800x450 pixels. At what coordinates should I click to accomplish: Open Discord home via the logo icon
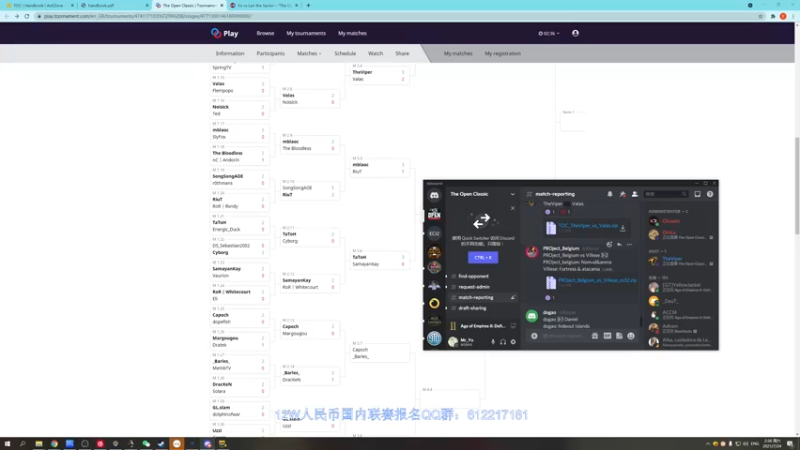pos(434,195)
